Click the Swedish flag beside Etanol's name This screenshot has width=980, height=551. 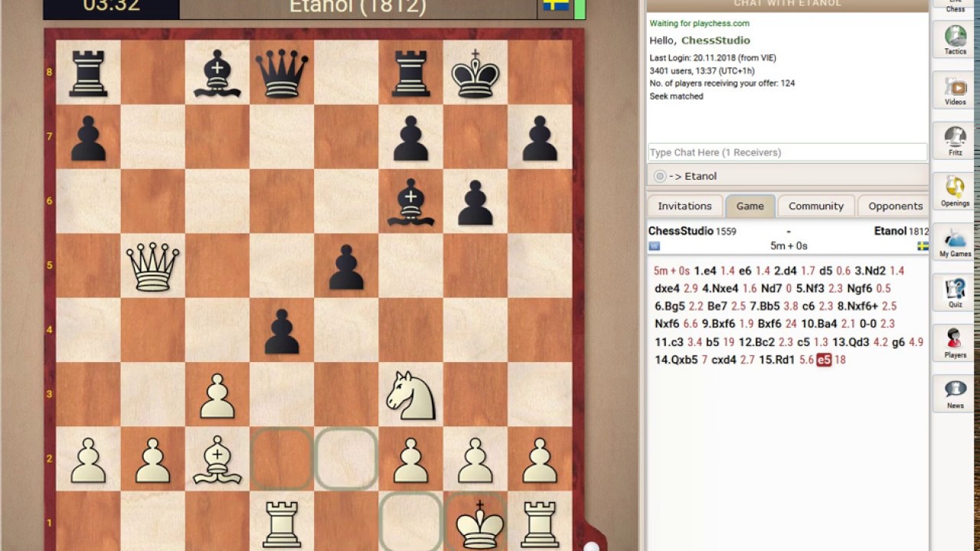(x=555, y=5)
